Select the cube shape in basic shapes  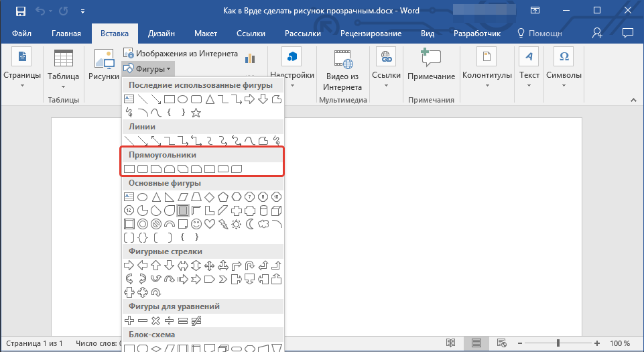(277, 210)
